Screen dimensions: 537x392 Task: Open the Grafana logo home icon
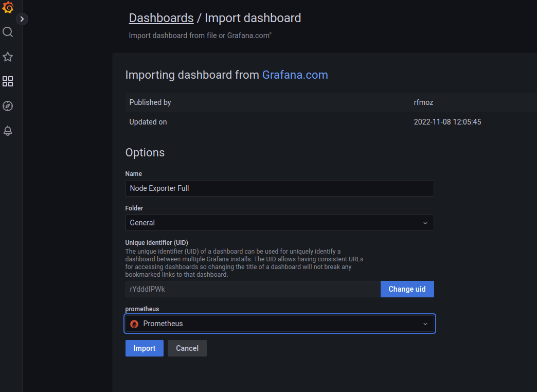click(8, 7)
